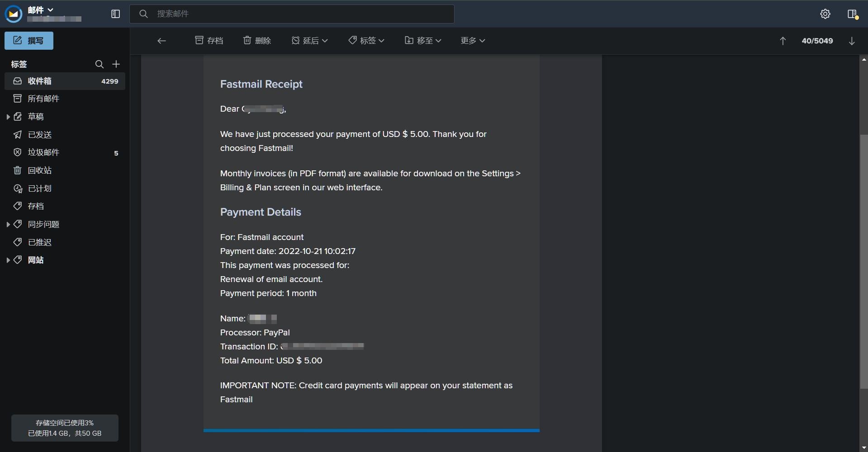Click the Payment date line 2022-10-21
The height and width of the screenshot is (452, 868).
(288, 251)
